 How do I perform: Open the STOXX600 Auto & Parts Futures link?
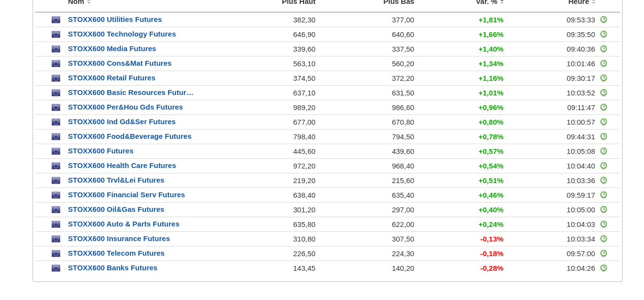(x=124, y=224)
